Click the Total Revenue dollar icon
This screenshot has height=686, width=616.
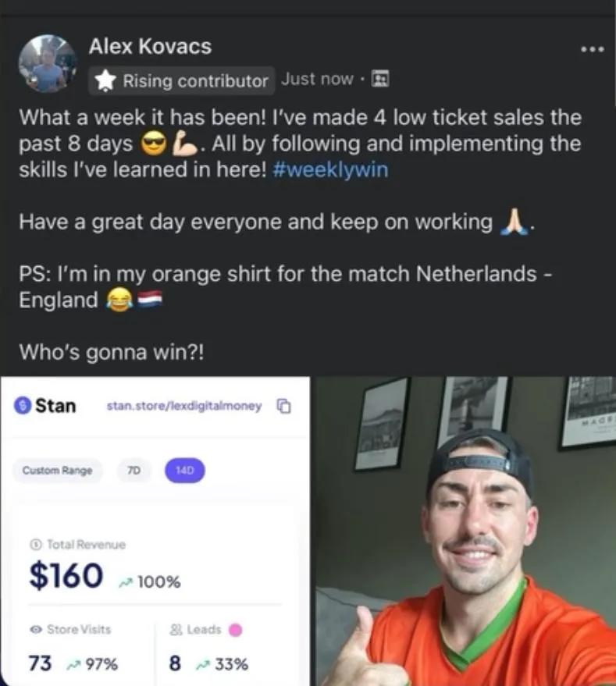(x=35, y=545)
